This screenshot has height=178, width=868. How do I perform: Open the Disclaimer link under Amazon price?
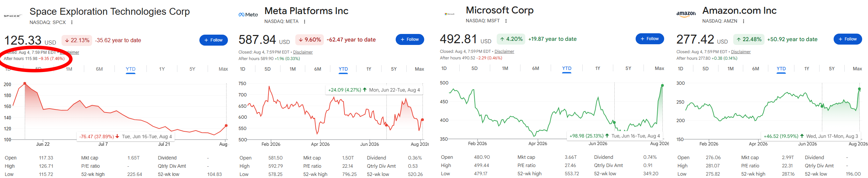[x=741, y=52]
